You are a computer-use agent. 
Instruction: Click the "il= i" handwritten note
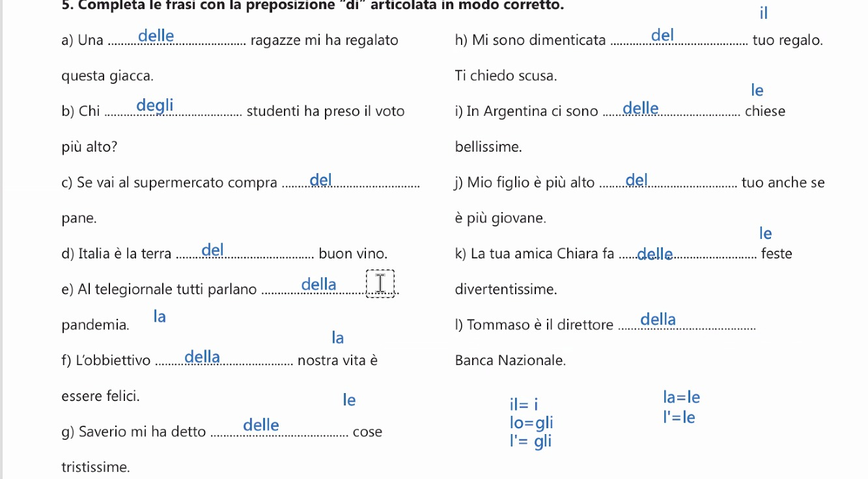(524, 404)
